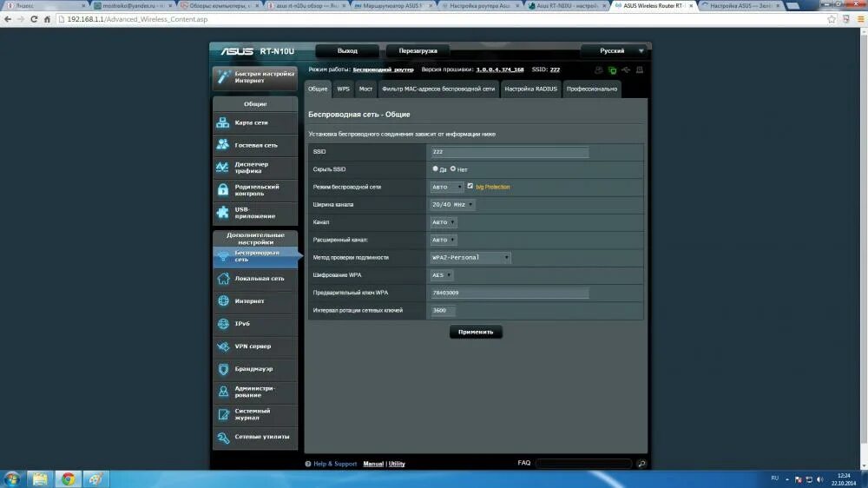Click the Перезагрузка reboot button
The height and width of the screenshot is (488, 868).
pyautogui.click(x=418, y=51)
